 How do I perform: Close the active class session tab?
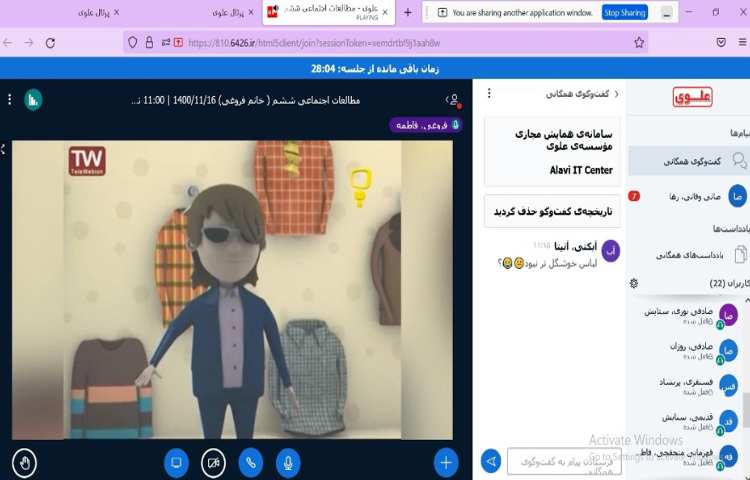tap(385, 12)
